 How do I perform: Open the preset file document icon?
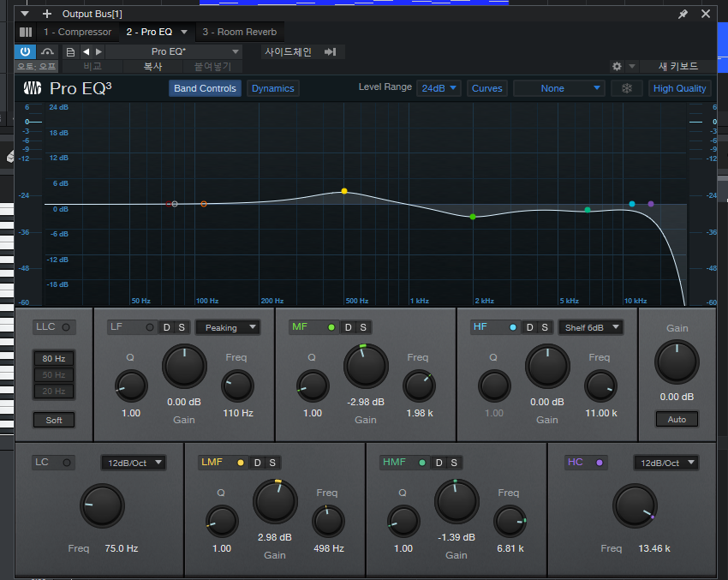click(70, 52)
